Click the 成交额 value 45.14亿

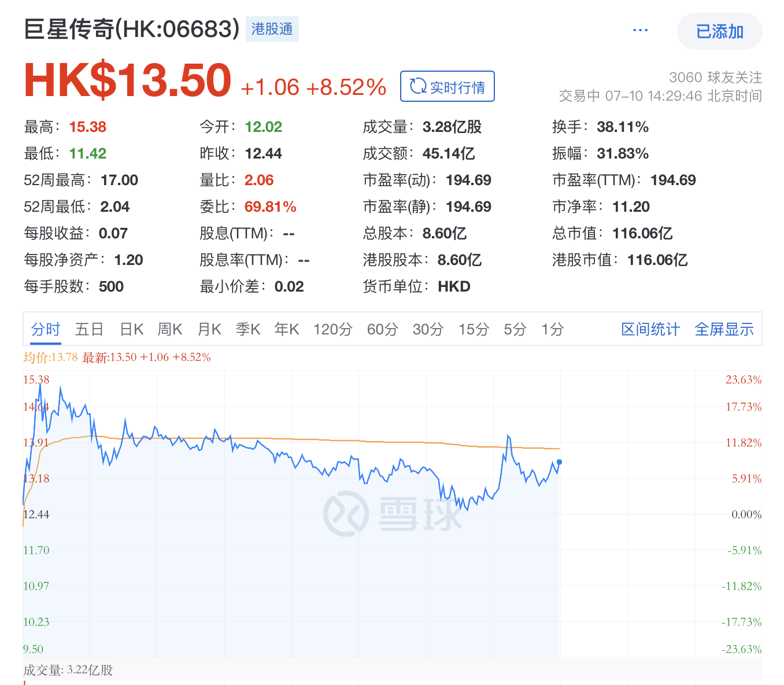[x=449, y=153]
